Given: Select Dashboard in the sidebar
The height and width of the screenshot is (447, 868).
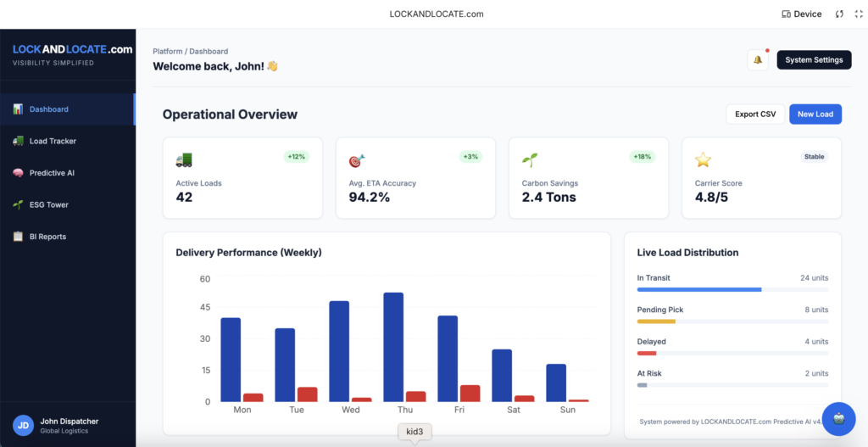Looking at the screenshot, I should tap(48, 109).
